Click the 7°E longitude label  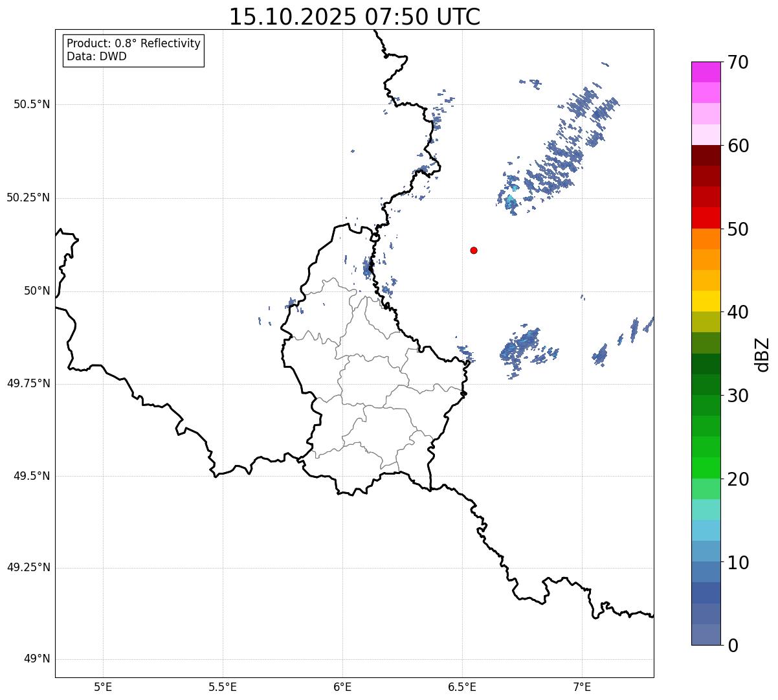point(582,686)
